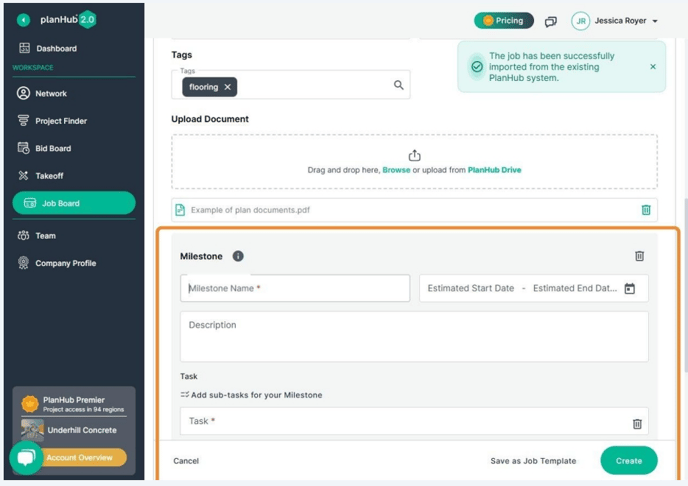This screenshot has height=486, width=688.
Task: Dismiss the job imported success notification
Action: (653, 67)
